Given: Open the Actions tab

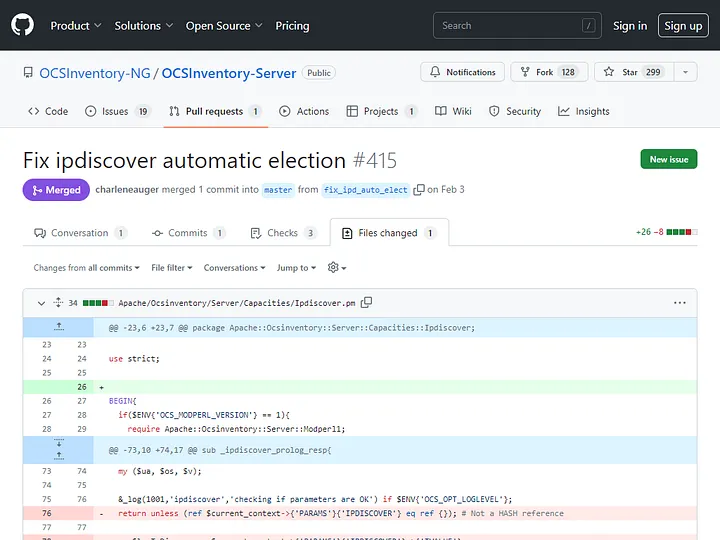Looking at the screenshot, I should coord(304,111).
